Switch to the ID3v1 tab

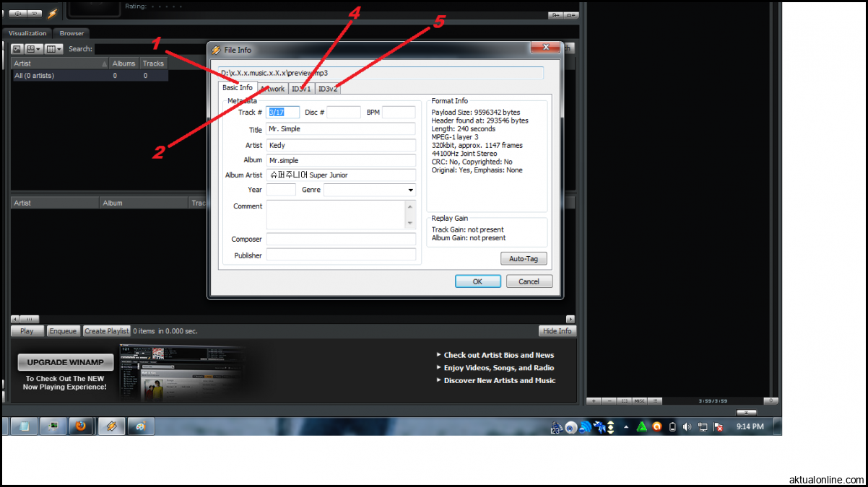pyautogui.click(x=301, y=89)
